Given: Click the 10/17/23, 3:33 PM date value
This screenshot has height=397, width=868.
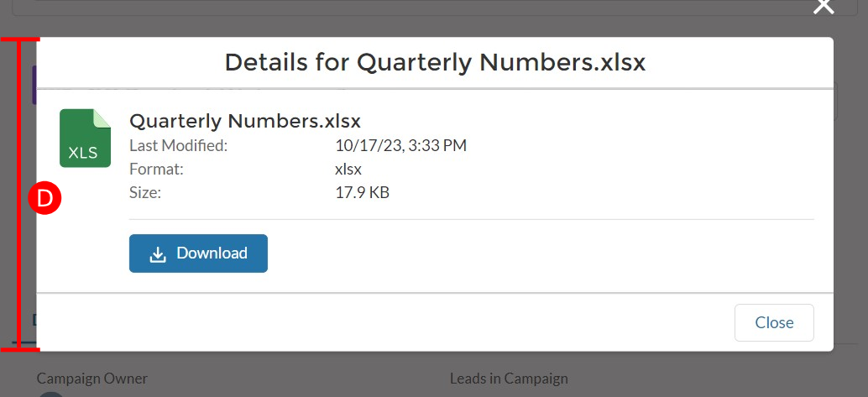Looking at the screenshot, I should click(x=400, y=145).
